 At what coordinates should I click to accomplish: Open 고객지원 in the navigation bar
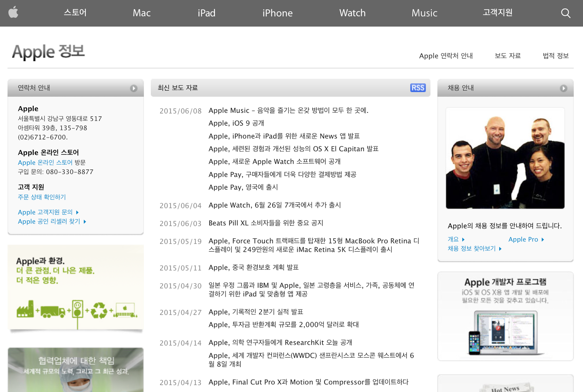click(498, 13)
